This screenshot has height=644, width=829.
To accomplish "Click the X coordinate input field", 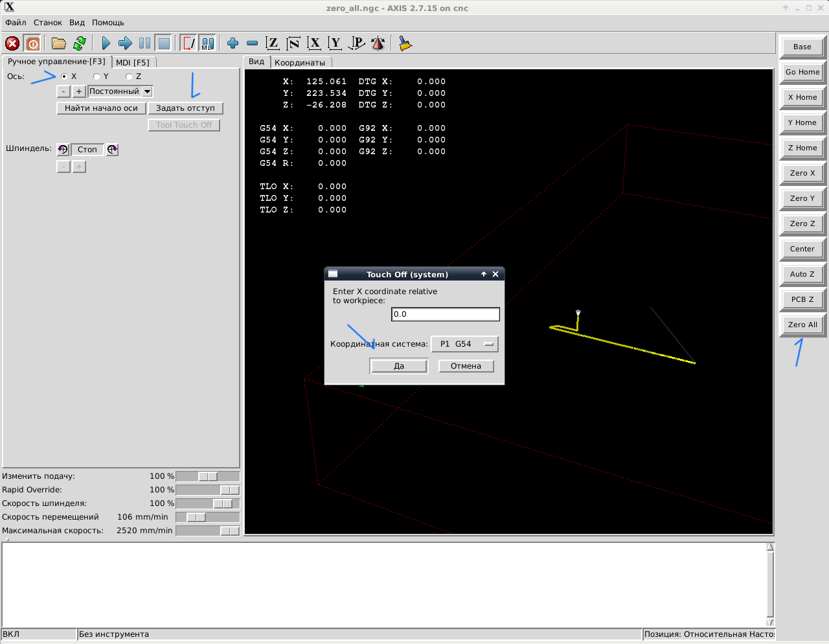I will (x=446, y=314).
